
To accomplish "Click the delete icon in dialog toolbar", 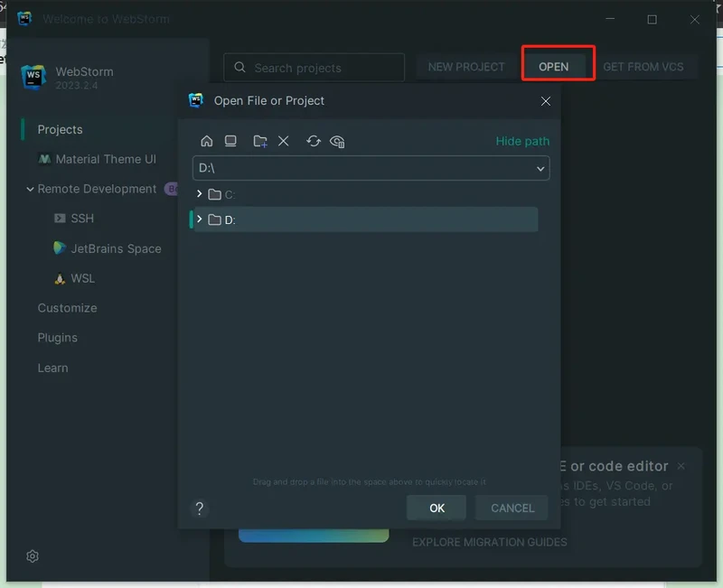I will point(284,141).
